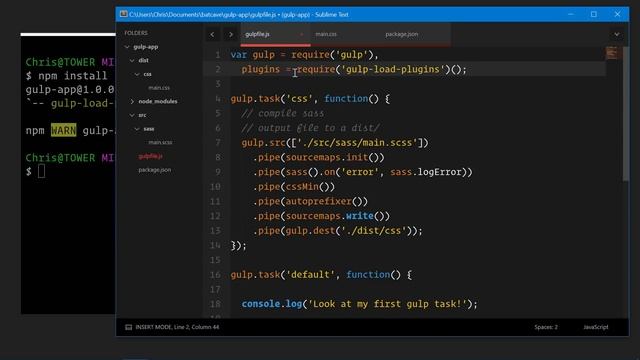This screenshot has width=640, height=360.
Task: Click the // compile sass comment
Action: pos(283,113)
